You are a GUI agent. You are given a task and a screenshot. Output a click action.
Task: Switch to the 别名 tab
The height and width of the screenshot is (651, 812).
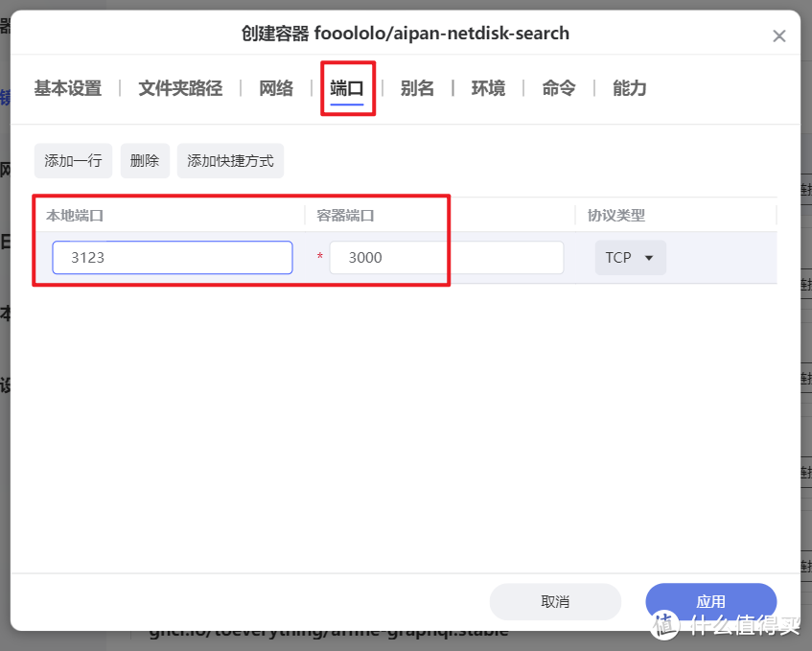[417, 88]
